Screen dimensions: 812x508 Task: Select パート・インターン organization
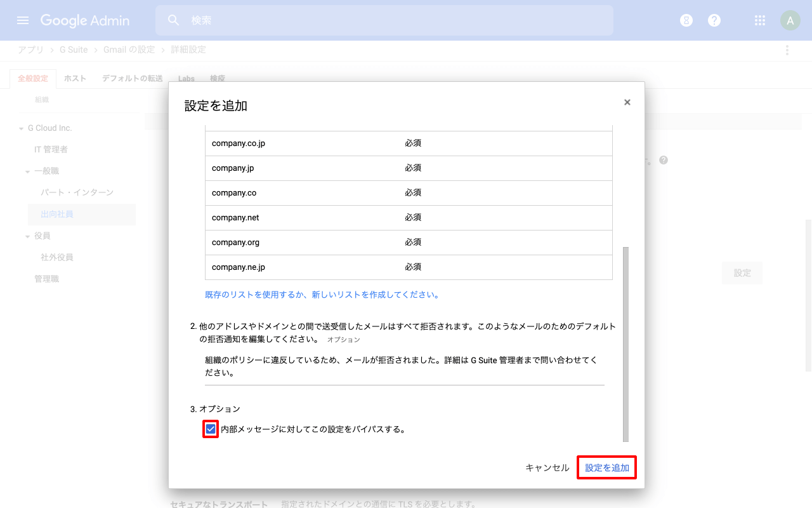[77, 192]
